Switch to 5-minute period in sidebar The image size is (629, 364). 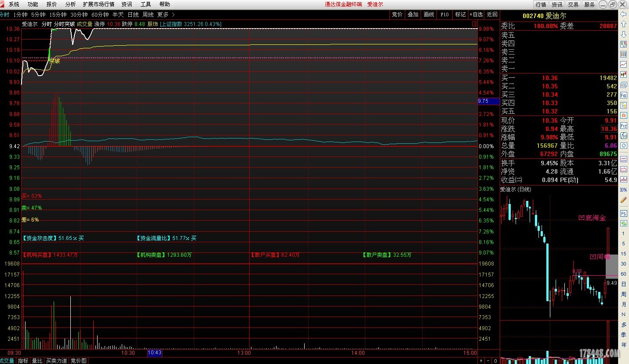623,244
